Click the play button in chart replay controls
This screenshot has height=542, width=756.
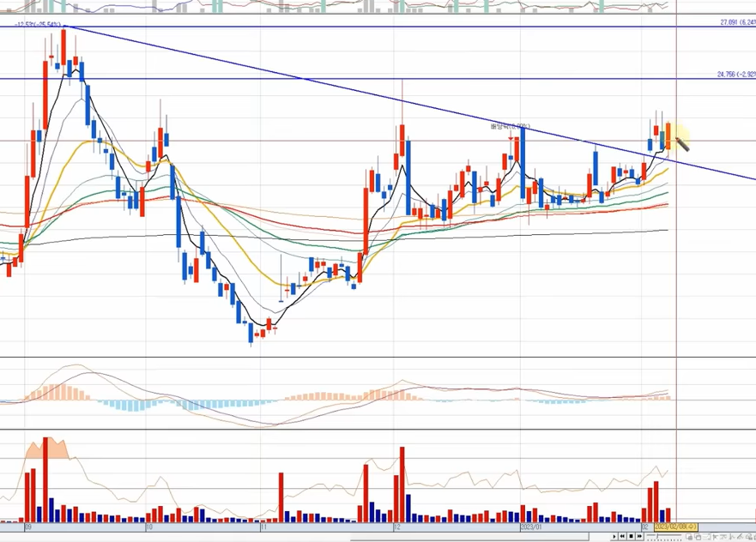tap(614, 536)
